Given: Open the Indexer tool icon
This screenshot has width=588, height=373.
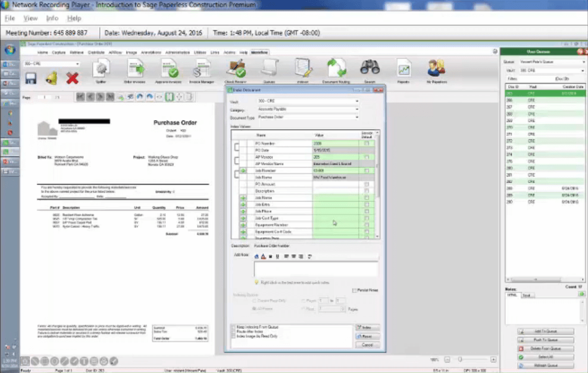Looking at the screenshot, I should point(302,71).
